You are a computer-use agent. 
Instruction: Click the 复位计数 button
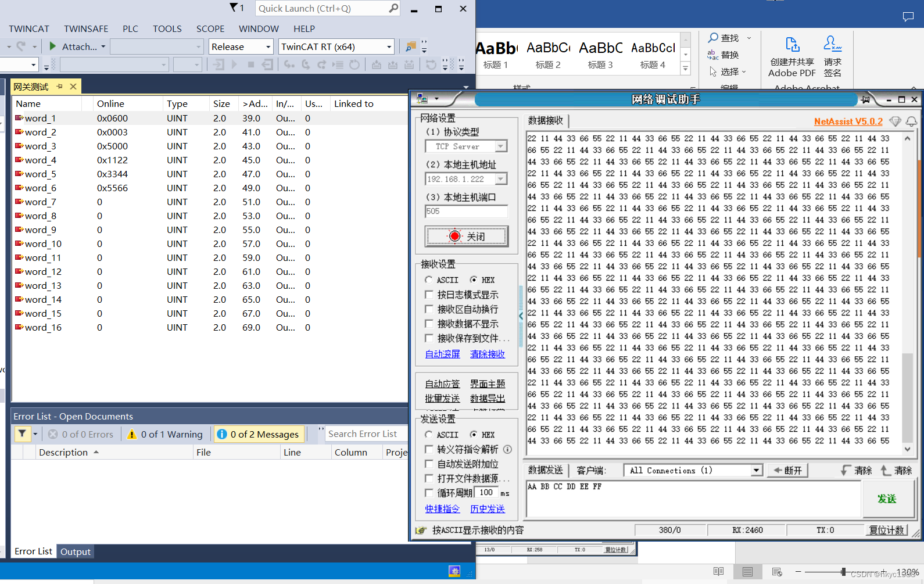887,530
